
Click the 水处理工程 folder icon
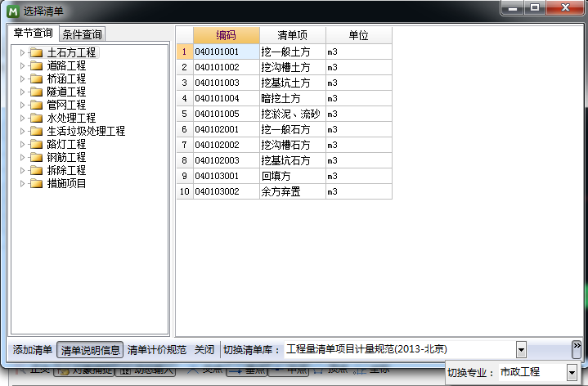click(36, 119)
